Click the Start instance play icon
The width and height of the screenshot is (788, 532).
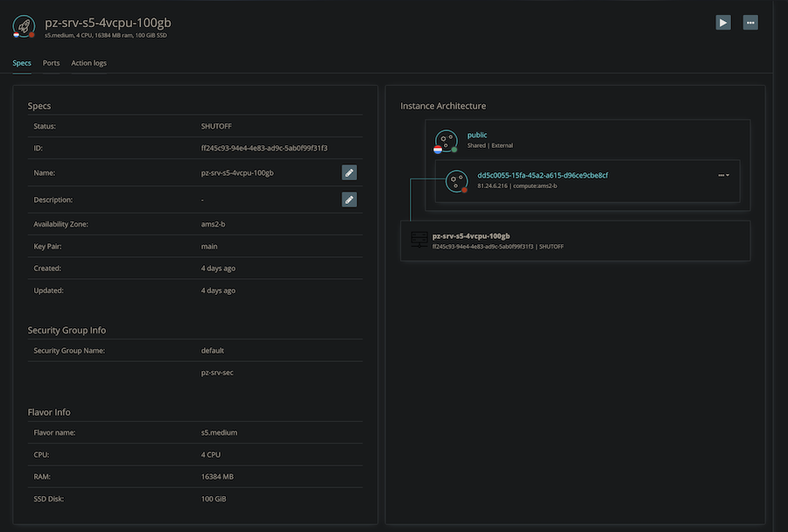[723, 22]
